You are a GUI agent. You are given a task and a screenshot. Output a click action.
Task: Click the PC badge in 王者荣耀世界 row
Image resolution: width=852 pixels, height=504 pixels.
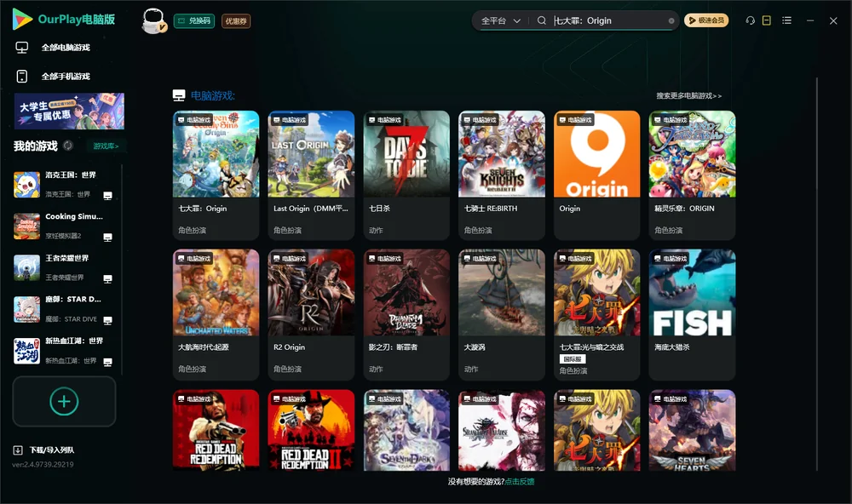(x=107, y=278)
